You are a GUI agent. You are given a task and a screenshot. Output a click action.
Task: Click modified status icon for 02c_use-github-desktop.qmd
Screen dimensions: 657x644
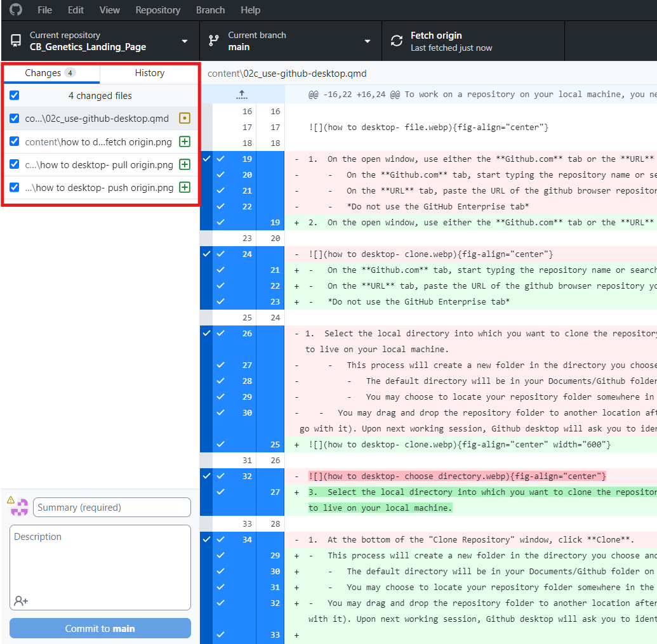coord(185,119)
